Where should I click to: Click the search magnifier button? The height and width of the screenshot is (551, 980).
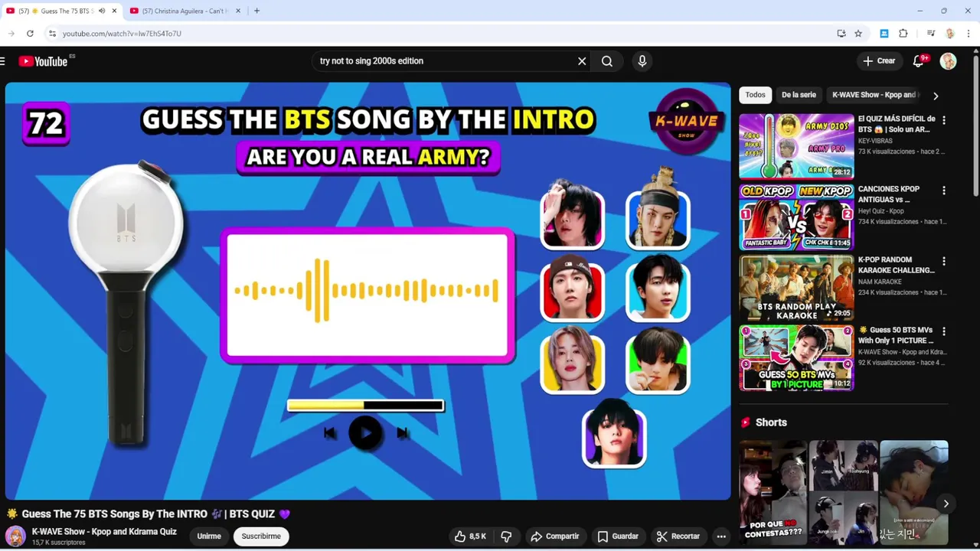pyautogui.click(x=607, y=61)
